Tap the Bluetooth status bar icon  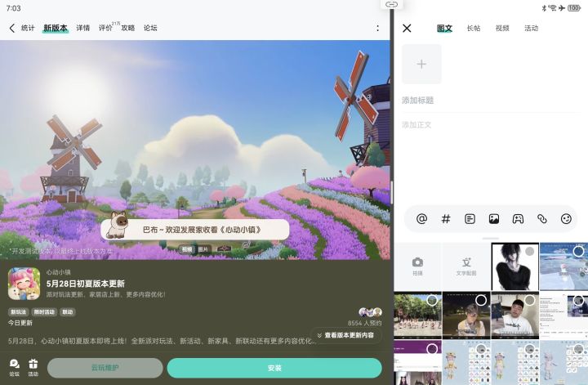point(544,8)
